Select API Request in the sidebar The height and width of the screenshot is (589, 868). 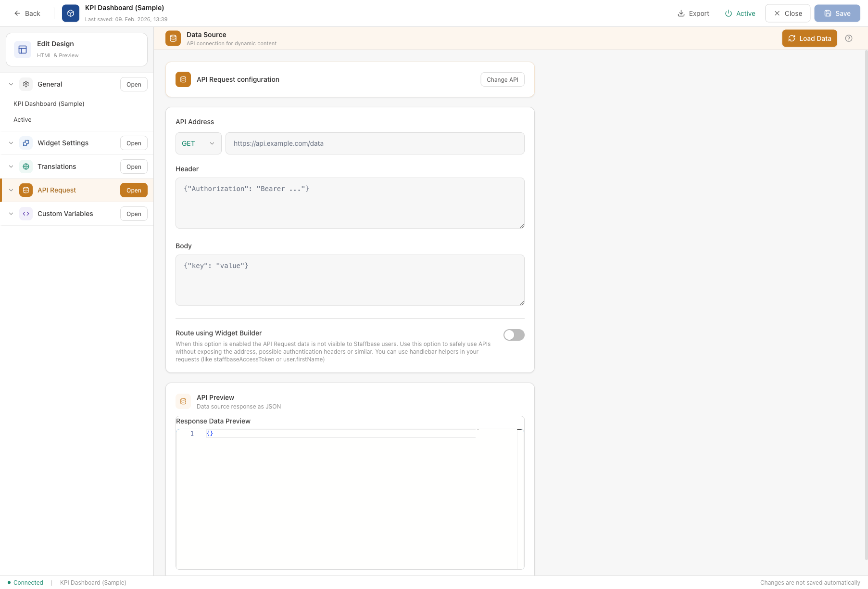point(57,190)
